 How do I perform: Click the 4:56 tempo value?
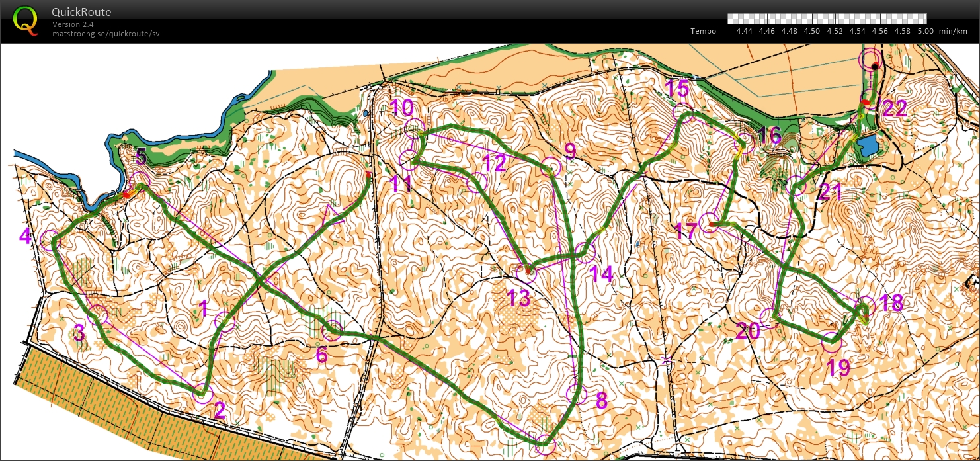(x=879, y=31)
